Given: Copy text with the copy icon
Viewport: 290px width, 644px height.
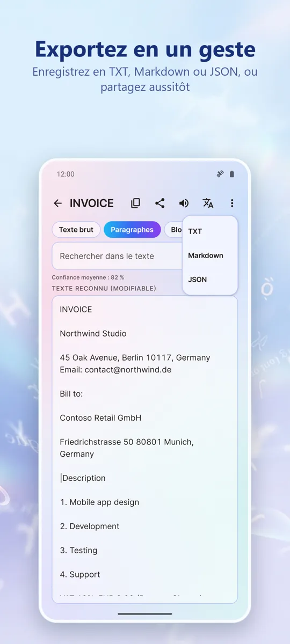Looking at the screenshot, I should 135,203.
